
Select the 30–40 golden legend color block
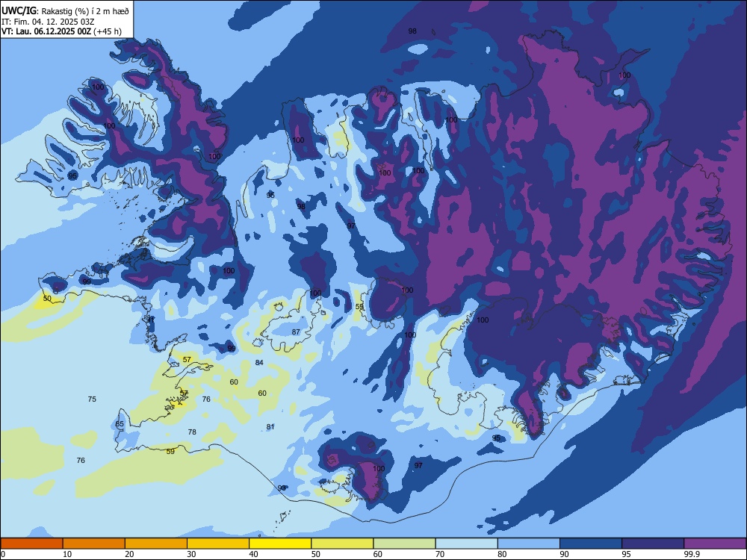218,544
